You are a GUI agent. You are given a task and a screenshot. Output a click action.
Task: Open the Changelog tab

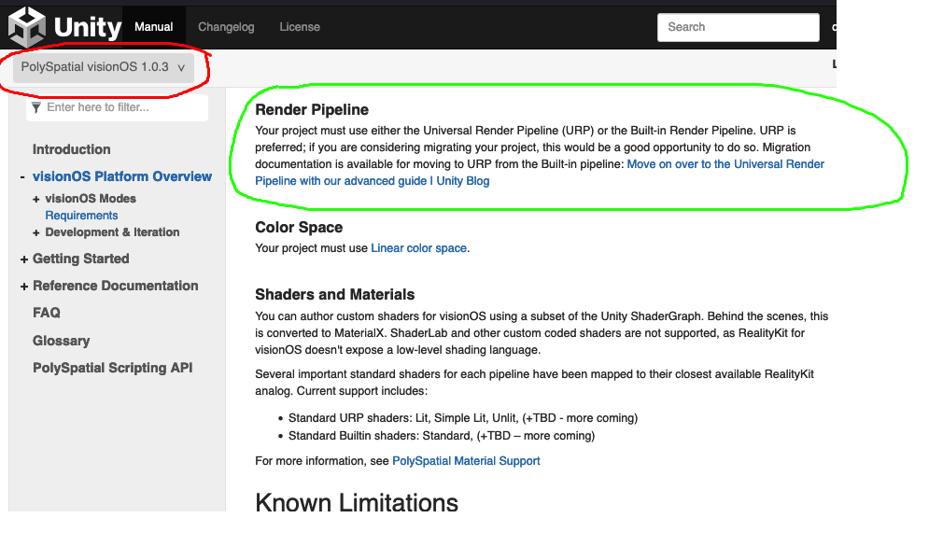pyautogui.click(x=226, y=27)
